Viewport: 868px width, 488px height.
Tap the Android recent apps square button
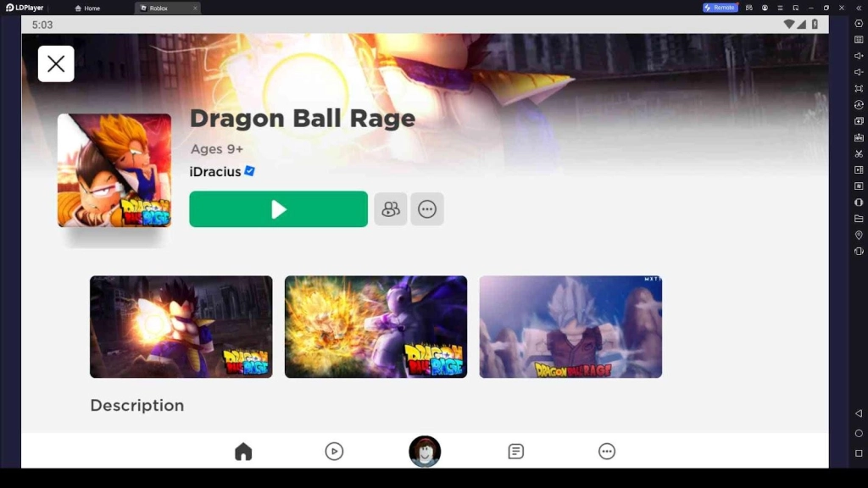859,453
